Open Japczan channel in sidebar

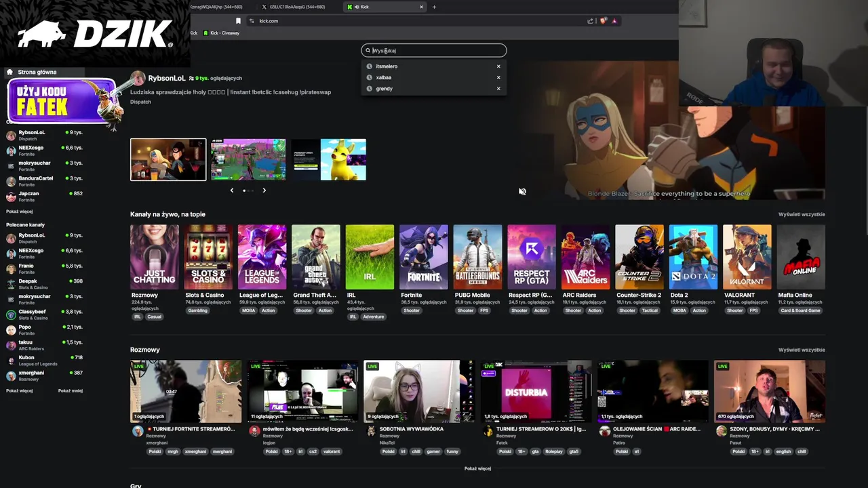[45, 197]
